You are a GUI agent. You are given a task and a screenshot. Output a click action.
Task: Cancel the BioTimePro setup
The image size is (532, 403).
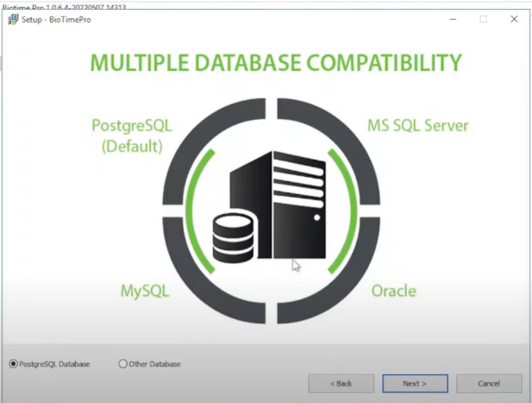489,383
